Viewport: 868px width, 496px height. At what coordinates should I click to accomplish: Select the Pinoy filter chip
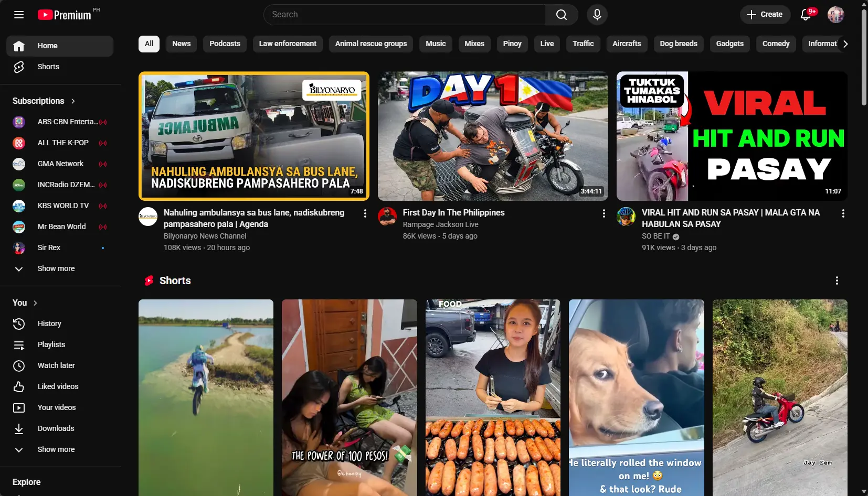click(512, 44)
